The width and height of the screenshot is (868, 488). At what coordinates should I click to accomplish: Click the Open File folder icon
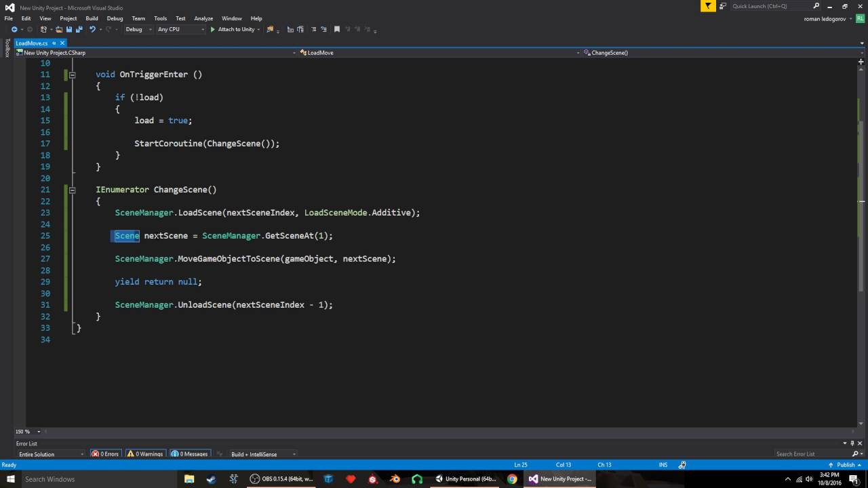[x=59, y=29]
